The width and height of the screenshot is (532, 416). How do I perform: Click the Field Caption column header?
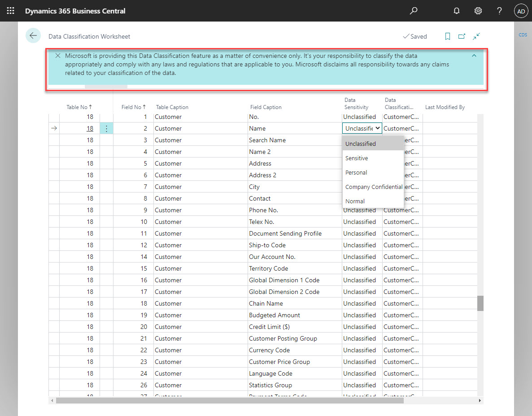[x=266, y=107]
